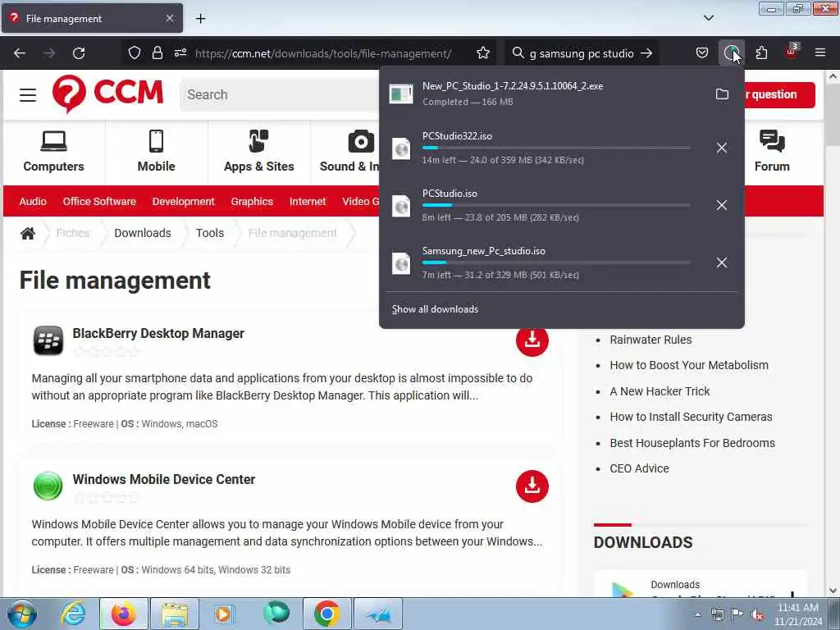Image resolution: width=840 pixels, height=630 pixels.
Task: Go to the Downloads breadcrumb
Action: [x=143, y=233]
